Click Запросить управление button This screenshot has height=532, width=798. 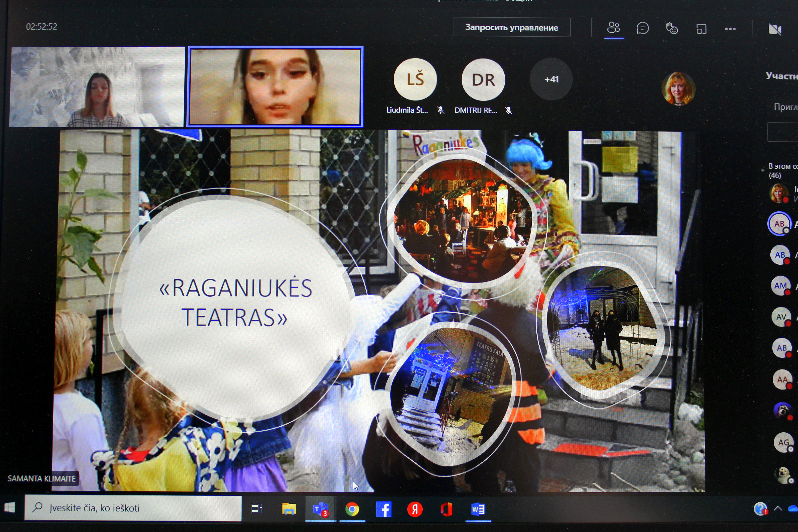(511, 27)
